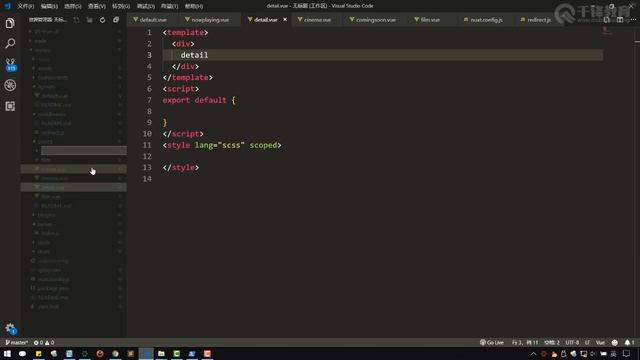
Task: Expand the static folder in explorer
Action: 44,242
